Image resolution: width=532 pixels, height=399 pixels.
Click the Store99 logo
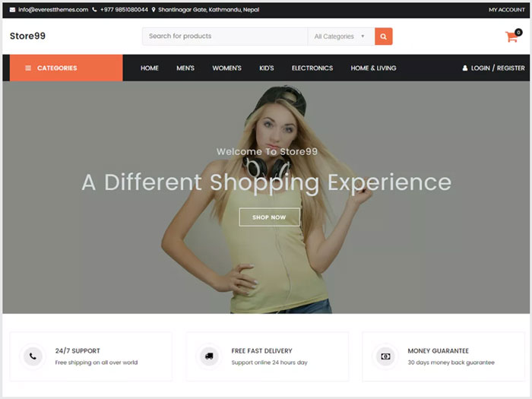tap(27, 36)
